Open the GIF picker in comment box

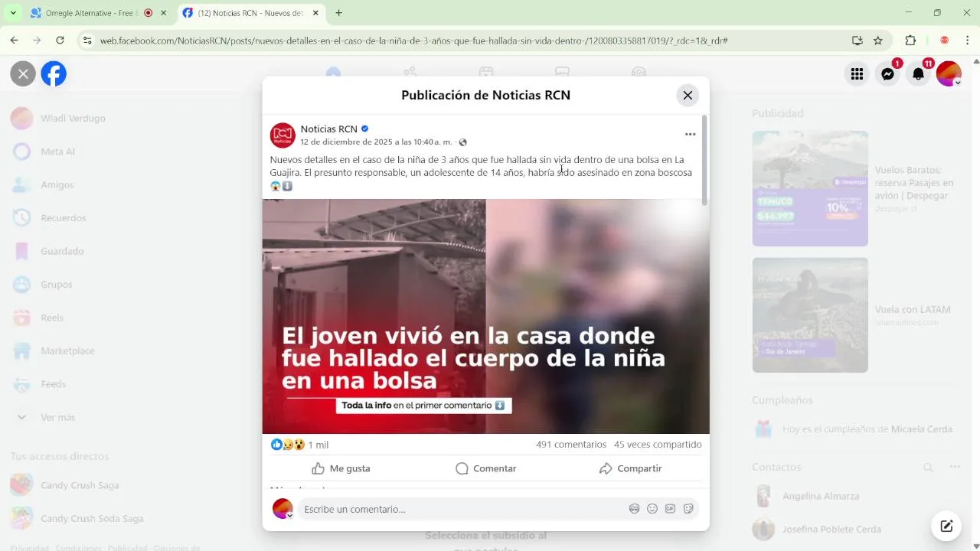coord(670,509)
